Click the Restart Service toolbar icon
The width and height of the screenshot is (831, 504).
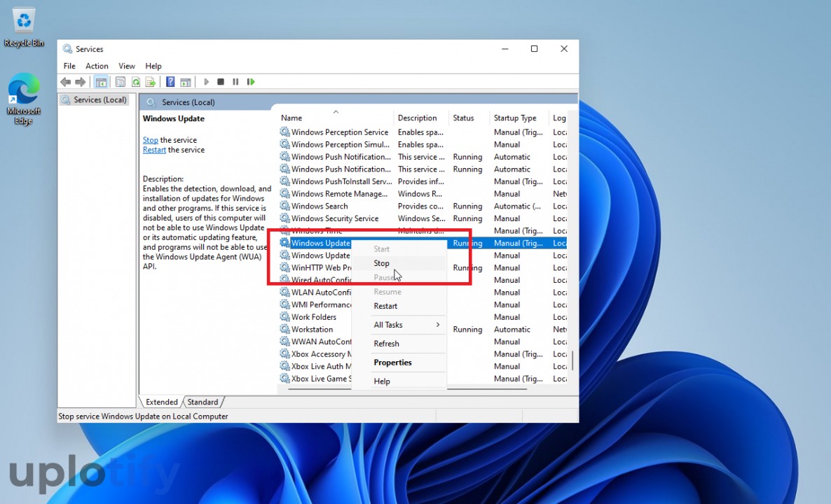tap(252, 82)
